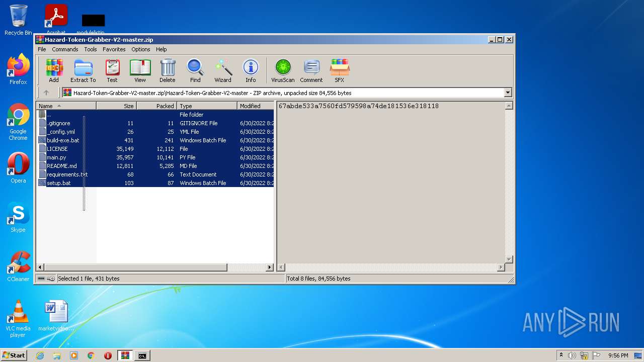The image size is (644, 362).
Task: Click the WinRAR title bar app icon
Action: point(40,39)
